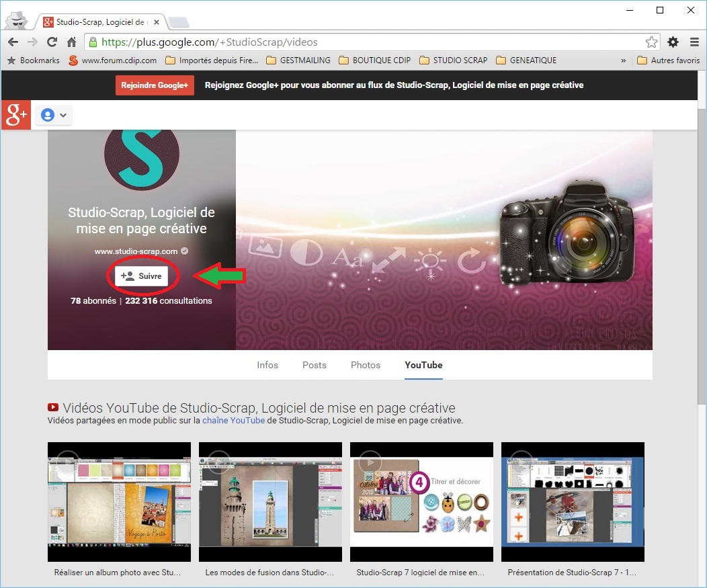Click the browser forward arrow

point(32,42)
